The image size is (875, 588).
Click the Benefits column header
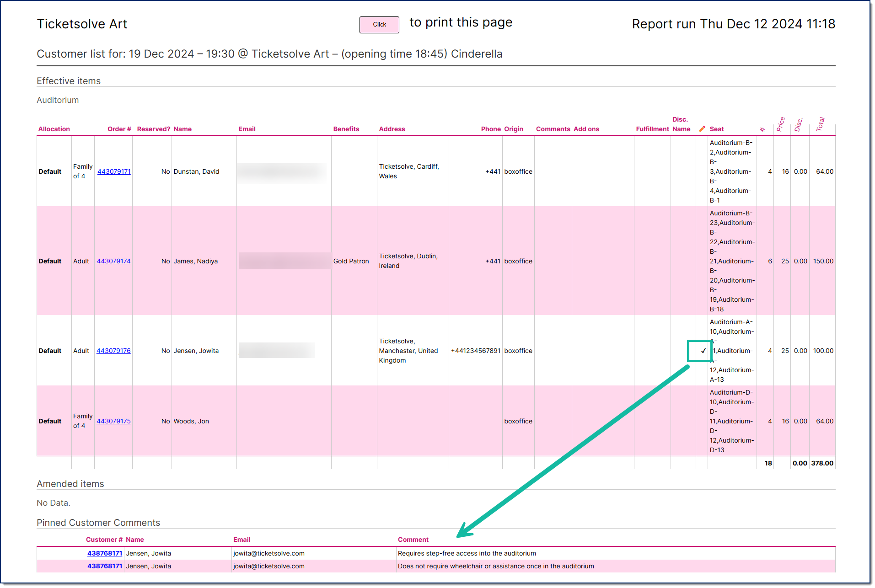346,129
